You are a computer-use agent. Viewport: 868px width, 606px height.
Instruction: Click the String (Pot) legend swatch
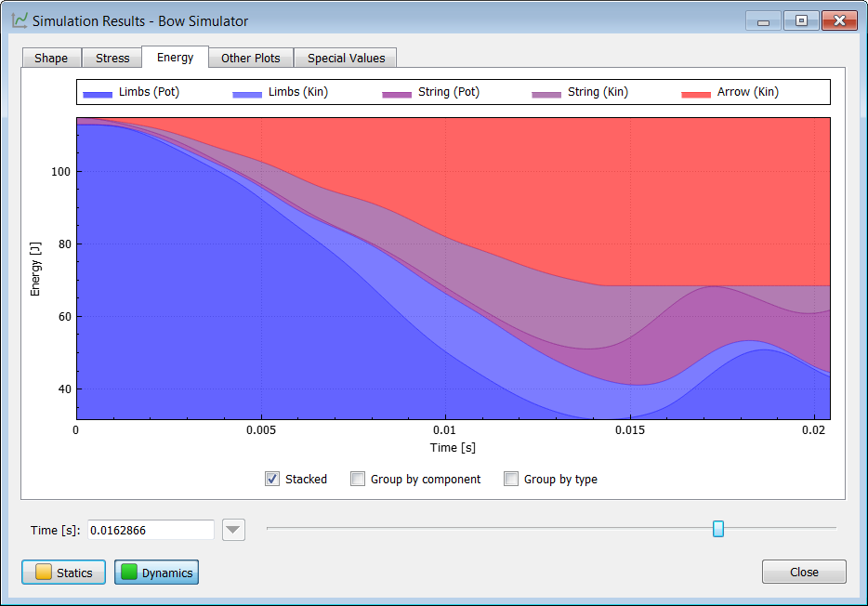pos(397,95)
